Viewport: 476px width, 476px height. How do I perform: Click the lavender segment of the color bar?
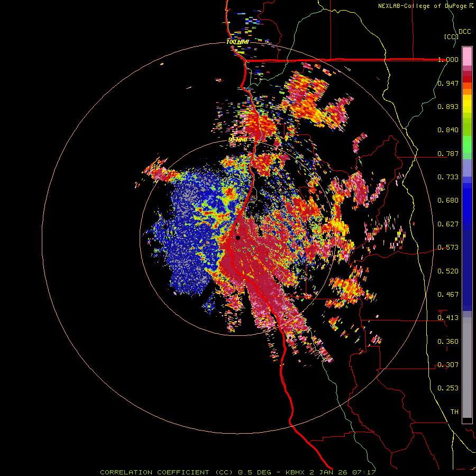467,168
